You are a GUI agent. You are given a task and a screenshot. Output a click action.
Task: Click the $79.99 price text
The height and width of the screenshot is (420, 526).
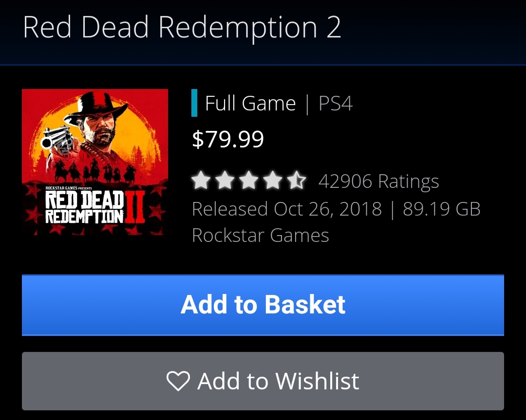pos(228,139)
